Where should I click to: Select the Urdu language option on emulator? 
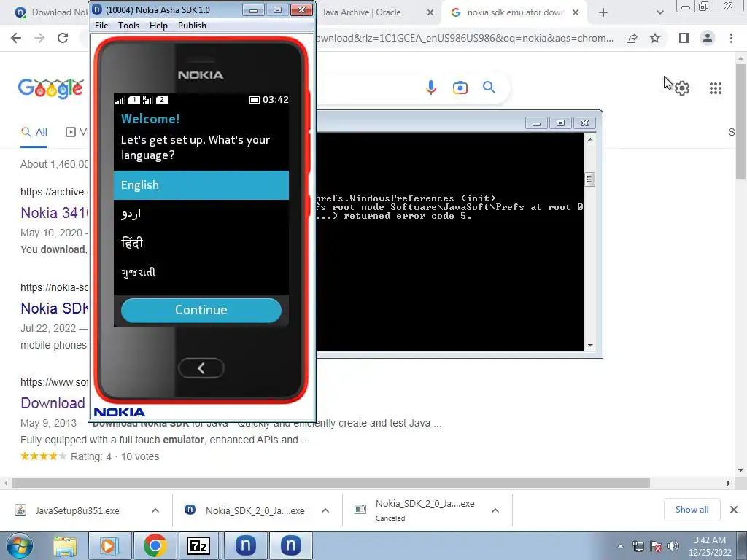pos(201,214)
